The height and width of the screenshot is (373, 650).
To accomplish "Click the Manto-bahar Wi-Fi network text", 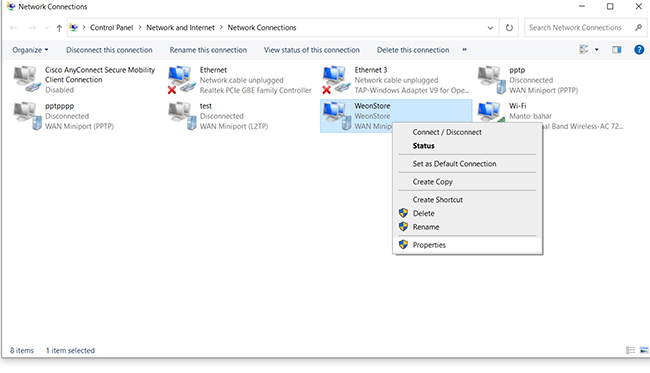I will 530,116.
